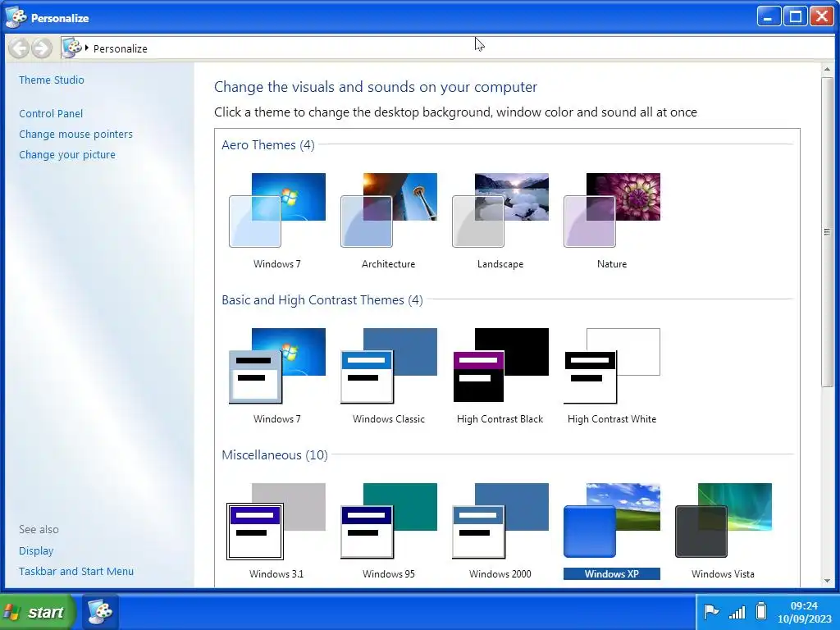
Task: Click Basic and High Contrast Themes header
Action: (x=322, y=300)
